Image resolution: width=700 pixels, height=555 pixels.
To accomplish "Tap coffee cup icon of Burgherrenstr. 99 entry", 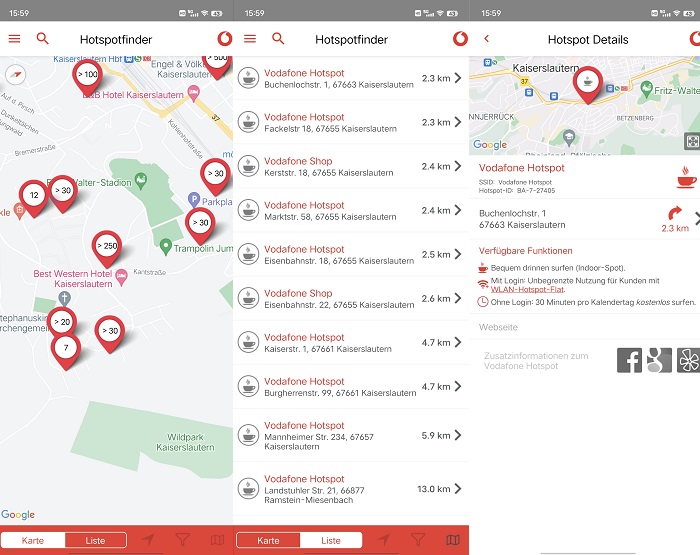I will pyautogui.click(x=249, y=386).
